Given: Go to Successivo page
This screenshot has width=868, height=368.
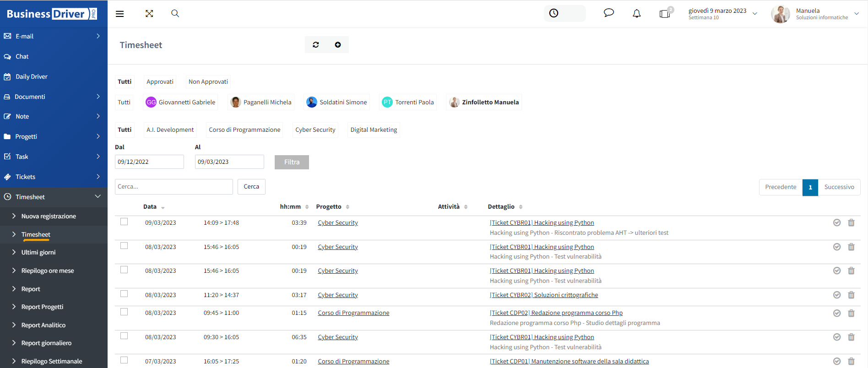Looking at the screenshot, I should pyautogui.click(x=839, y=187).
